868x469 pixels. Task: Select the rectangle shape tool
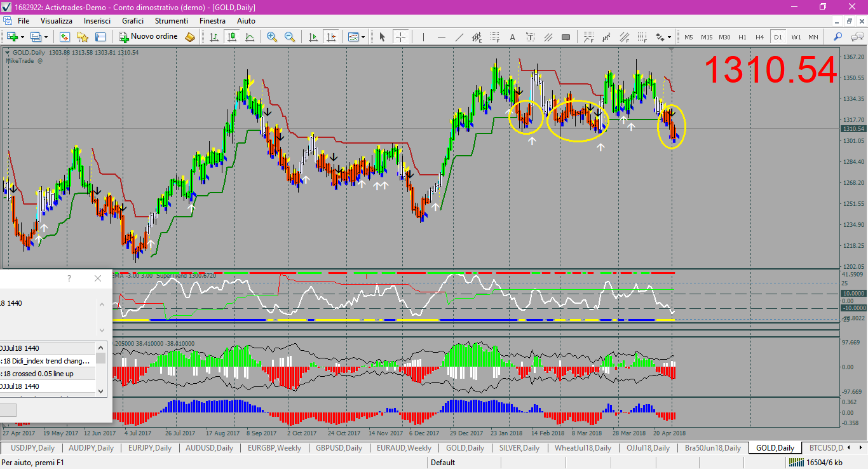pos(566,37)
